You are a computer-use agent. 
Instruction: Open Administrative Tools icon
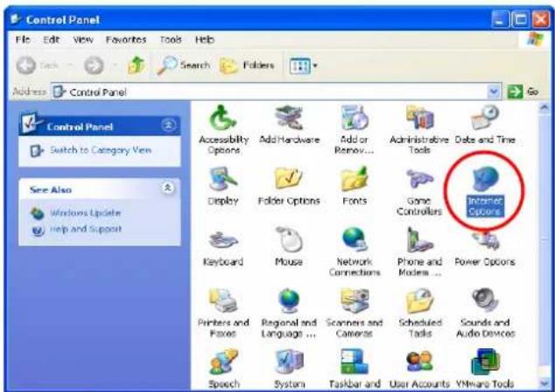coord(419,129)
